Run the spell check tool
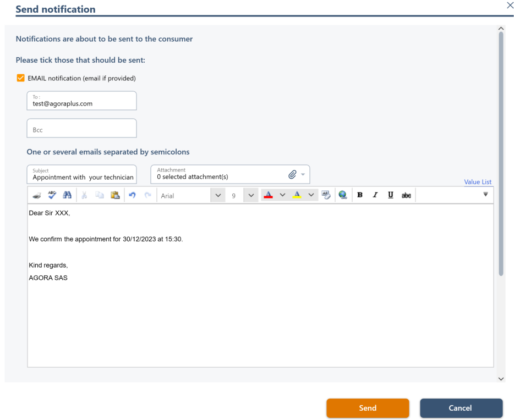514x420 pixels. click(52, 195)
